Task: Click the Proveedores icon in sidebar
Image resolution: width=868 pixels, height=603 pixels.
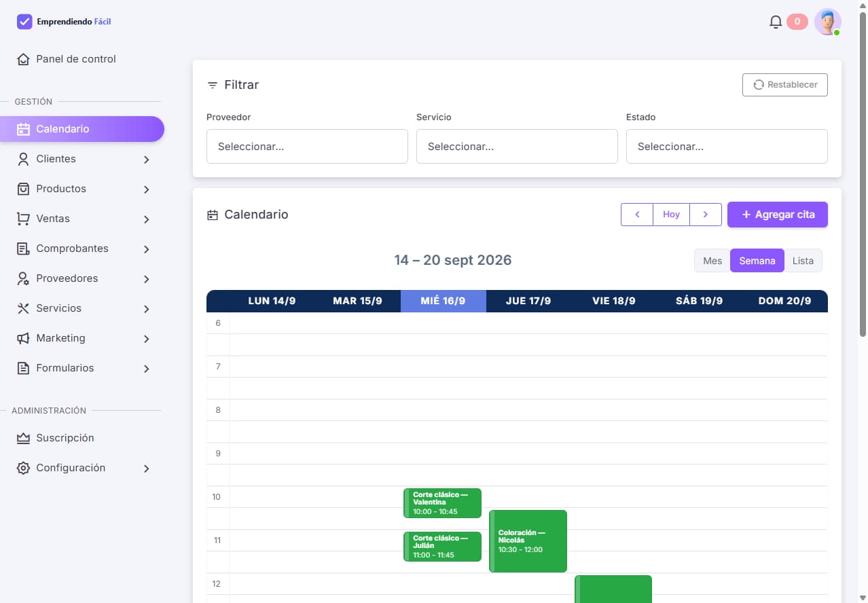Action: [x=24, y=278]
